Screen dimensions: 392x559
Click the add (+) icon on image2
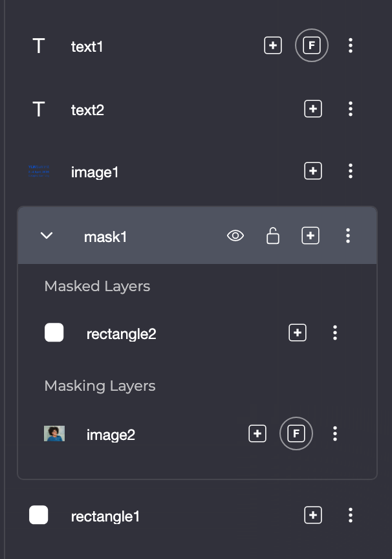point(257,433)
